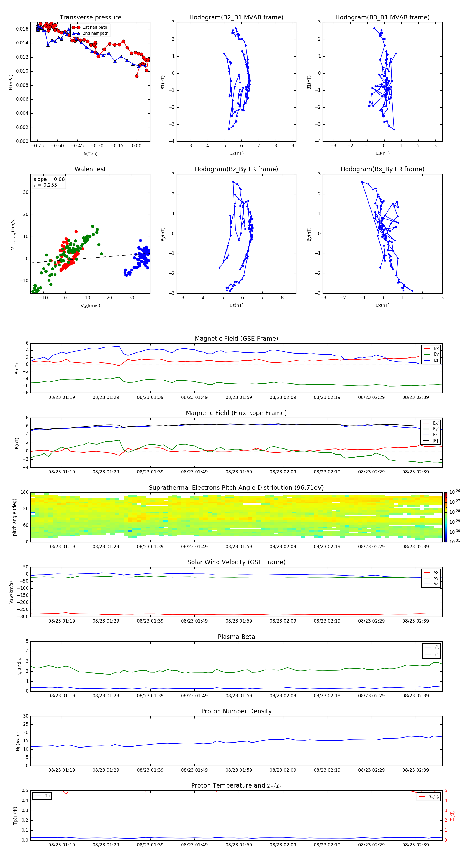Click the 'pitch angle (deg)' axis label

(x=14, y=517)
